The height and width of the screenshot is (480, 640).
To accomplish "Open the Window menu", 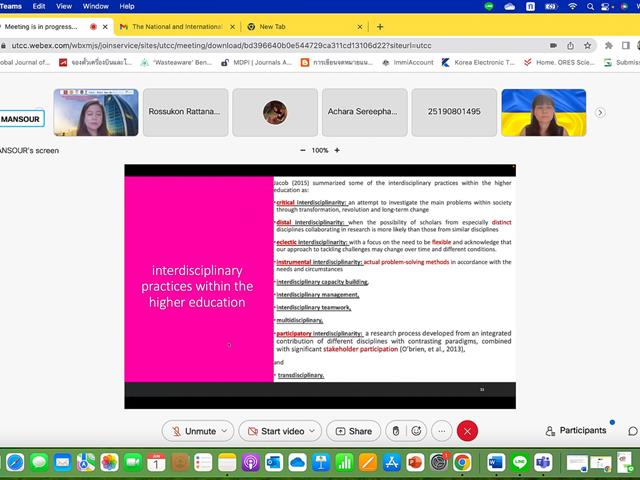I will (96, 6).
